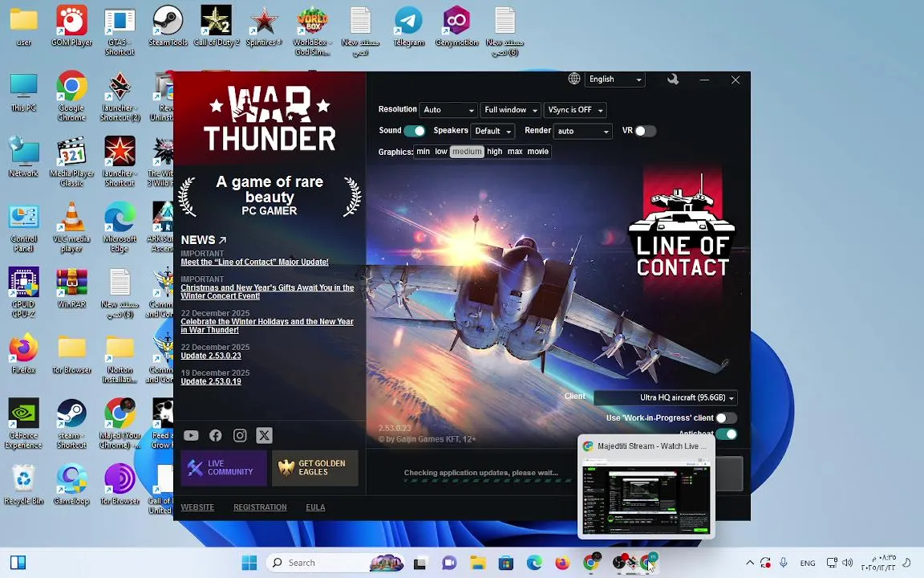Viewport: 924px width, 578px height.
Task: Open the English language dropdown
Action: [x=614, y=79]
